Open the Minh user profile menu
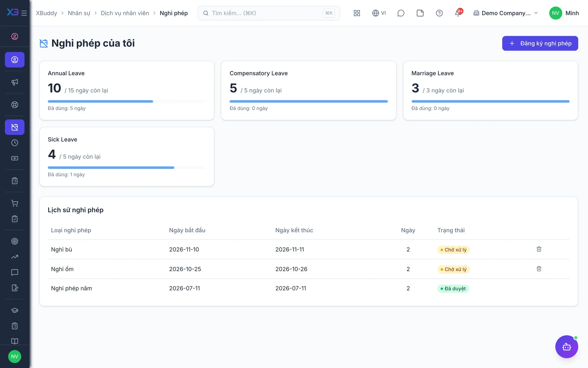Viewport: 588px width, 368px height. click(x=564, y=13)
